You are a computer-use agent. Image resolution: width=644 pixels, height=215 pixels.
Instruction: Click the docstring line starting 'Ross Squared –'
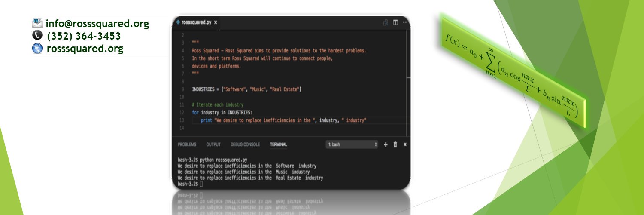point(279,51)
